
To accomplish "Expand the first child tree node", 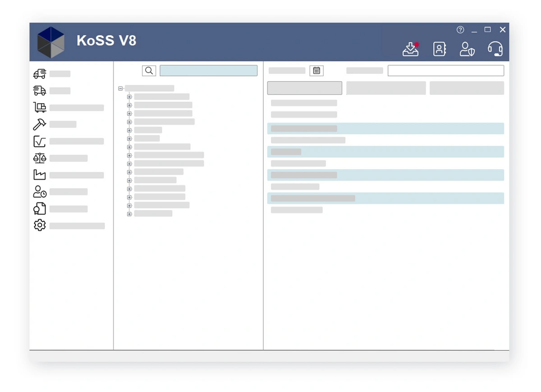I will tap(129, 96).
